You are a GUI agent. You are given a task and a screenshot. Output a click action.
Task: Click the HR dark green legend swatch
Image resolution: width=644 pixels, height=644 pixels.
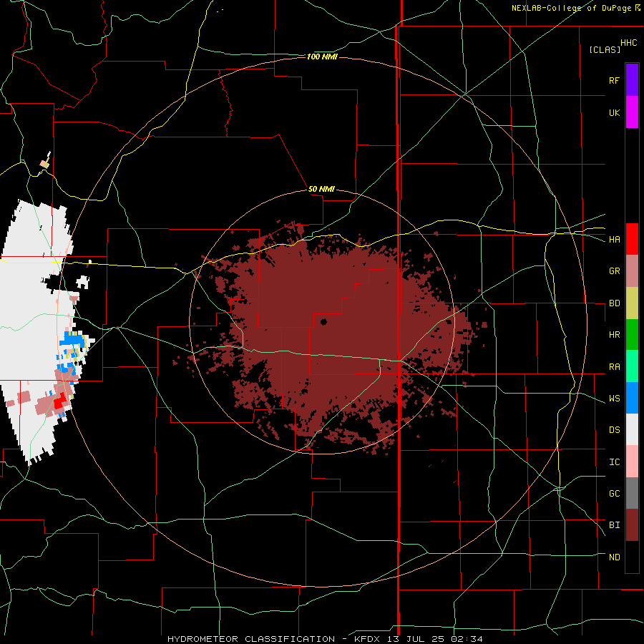(632, 335)
